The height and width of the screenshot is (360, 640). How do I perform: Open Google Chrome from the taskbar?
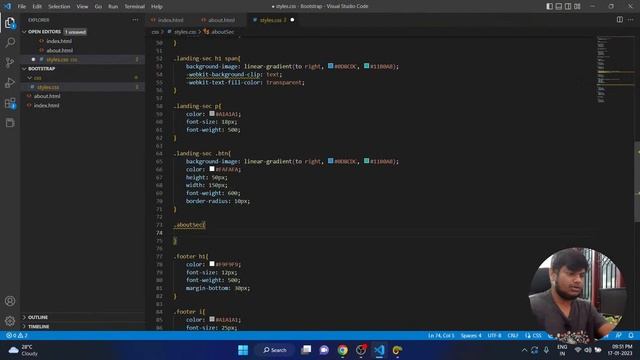click(342, 350)
